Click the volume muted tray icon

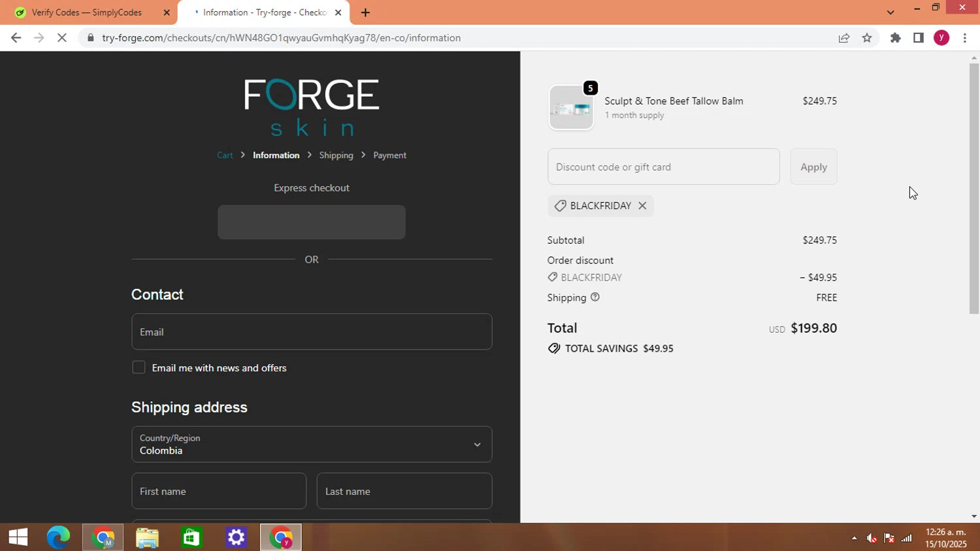click(x=872, y=538)
